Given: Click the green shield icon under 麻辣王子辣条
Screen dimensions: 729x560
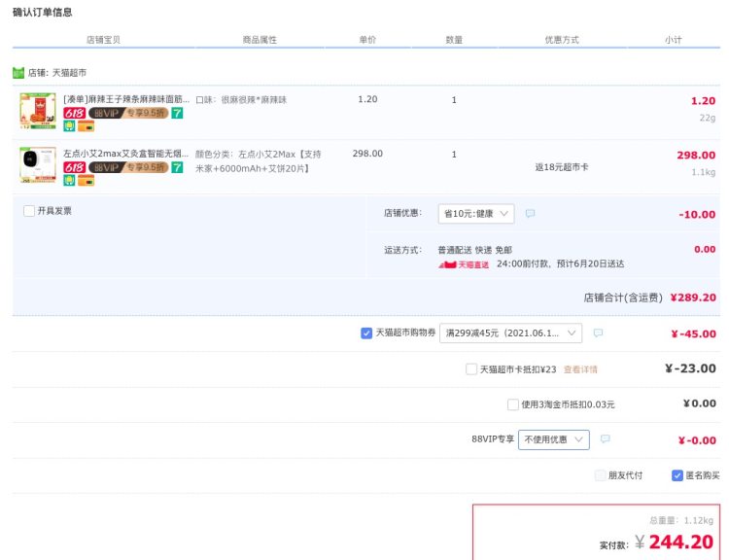Looking at the screenshot, I should 69,126.
